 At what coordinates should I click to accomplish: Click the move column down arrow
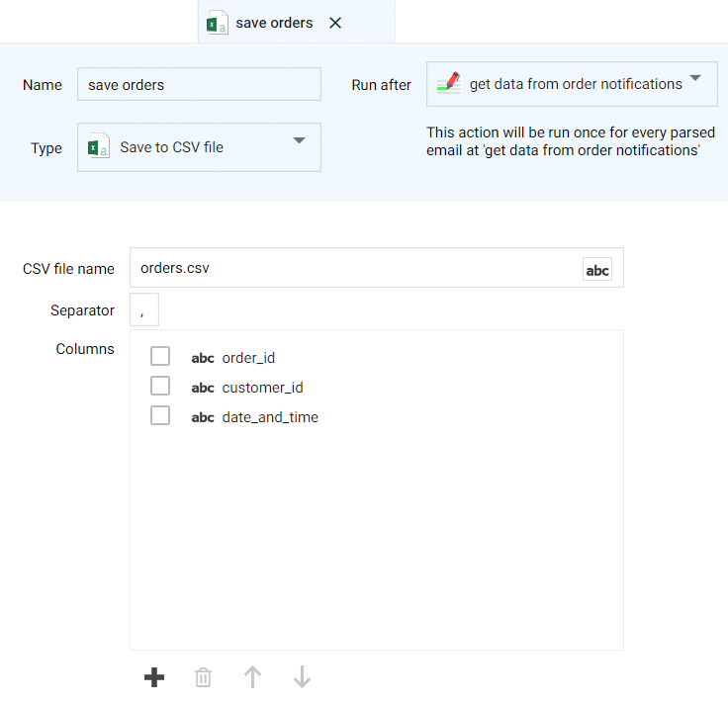point(302,676)
